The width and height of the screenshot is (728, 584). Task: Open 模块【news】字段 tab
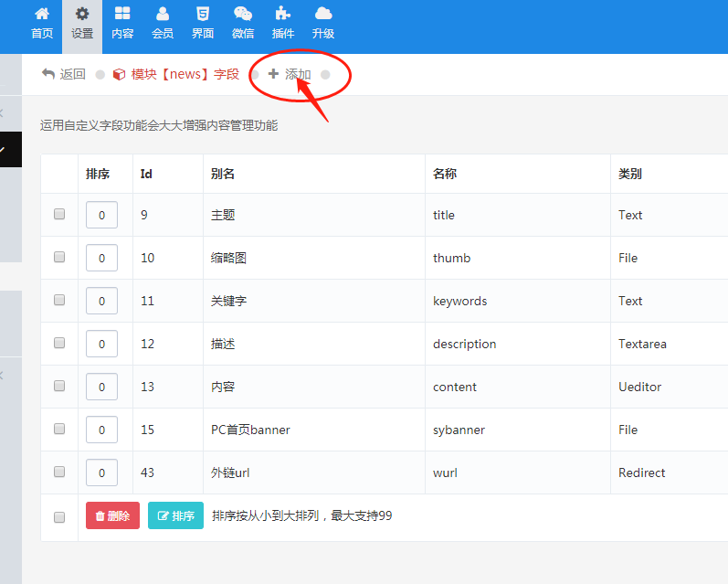click(x=176, y=74)
